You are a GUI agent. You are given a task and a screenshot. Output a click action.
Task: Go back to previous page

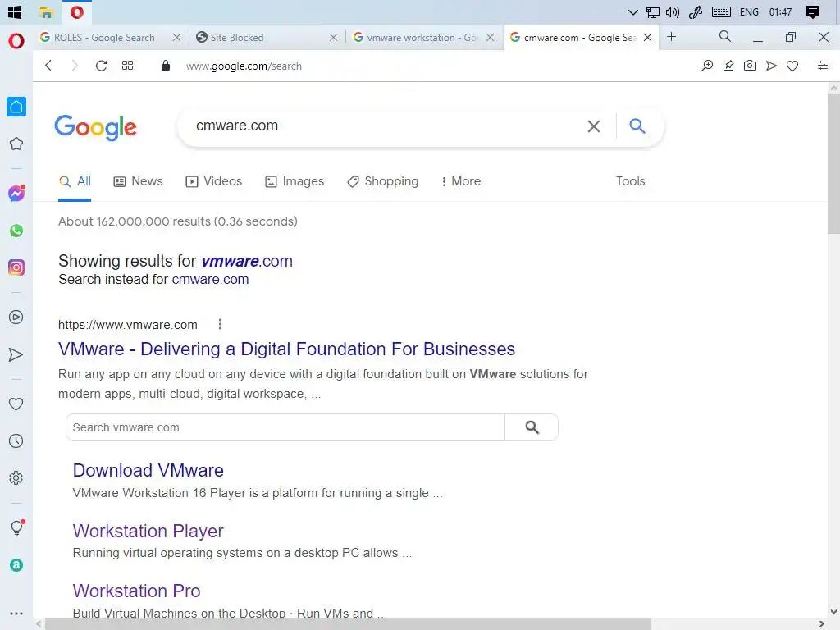[48, 66]
